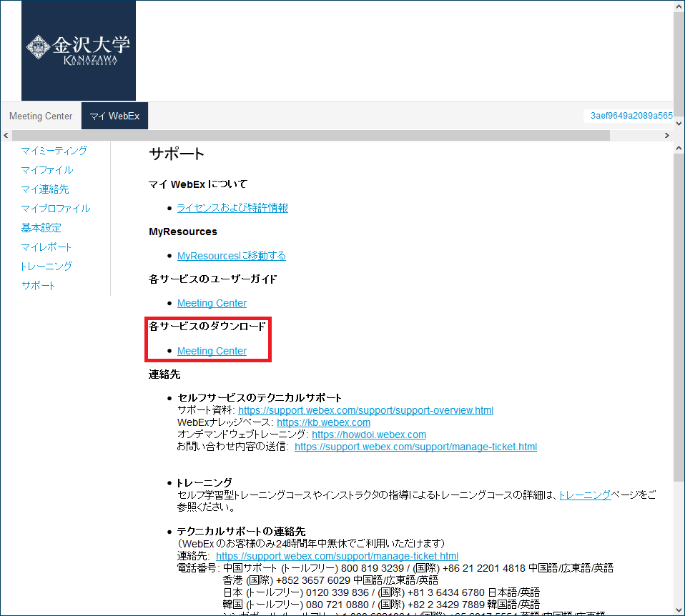Click the 韓国 080 721 0880 phone line

[x=381, y=605]
